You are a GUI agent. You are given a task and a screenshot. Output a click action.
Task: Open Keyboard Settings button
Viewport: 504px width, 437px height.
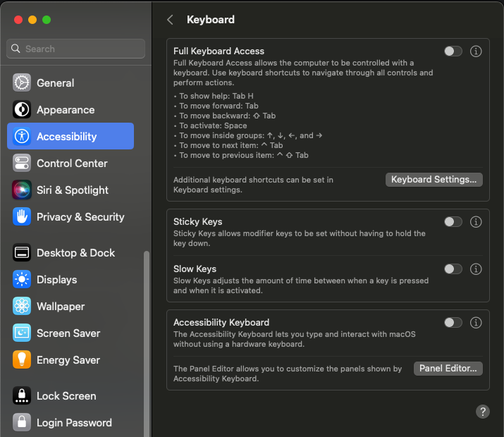tap(434, 180)
